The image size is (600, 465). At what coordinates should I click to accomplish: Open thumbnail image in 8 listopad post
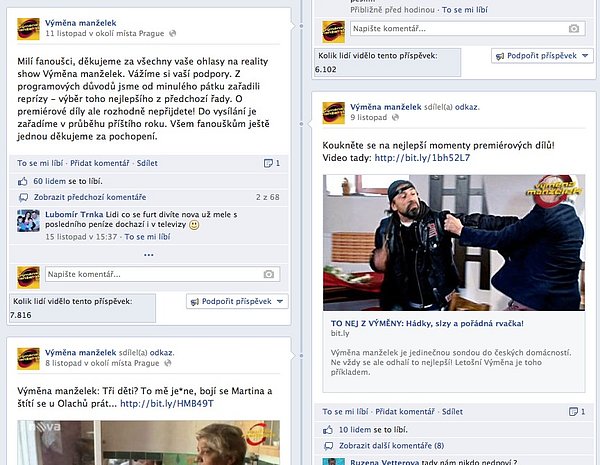148,443
